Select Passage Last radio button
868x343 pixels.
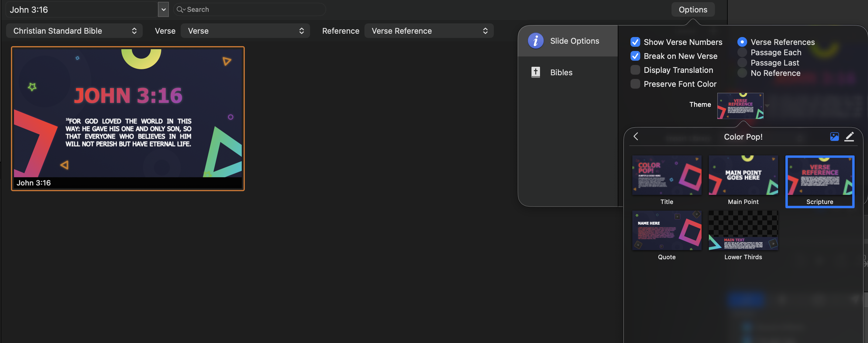742,63
